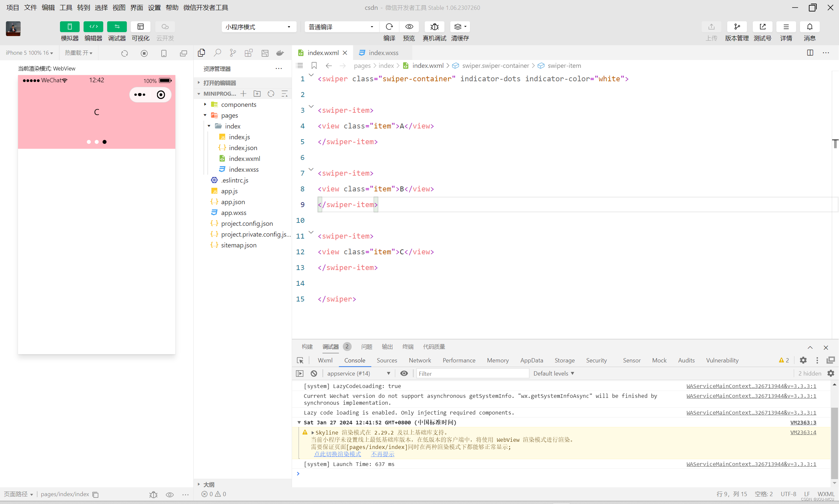Click the notifications bell icon (消息)
This screenshot has height=504, width=839.
click(x=810, y=27)
